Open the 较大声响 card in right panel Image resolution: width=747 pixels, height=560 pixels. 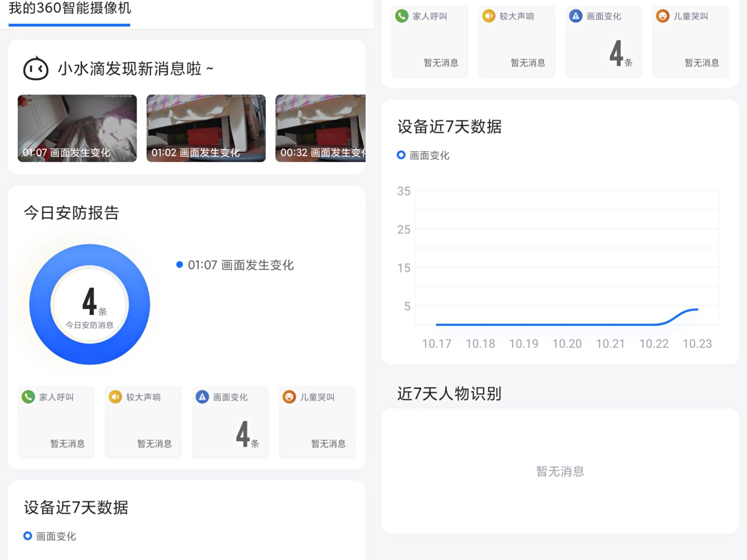coord(516,41)
